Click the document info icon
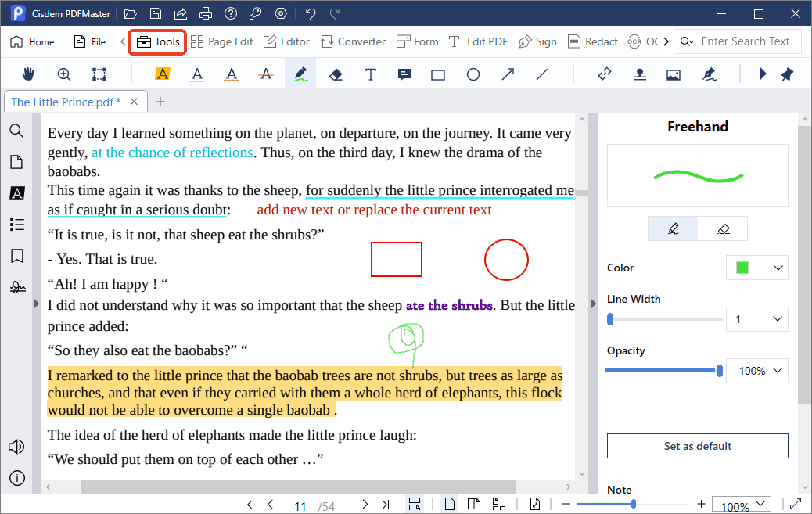 tap(17, 478)
